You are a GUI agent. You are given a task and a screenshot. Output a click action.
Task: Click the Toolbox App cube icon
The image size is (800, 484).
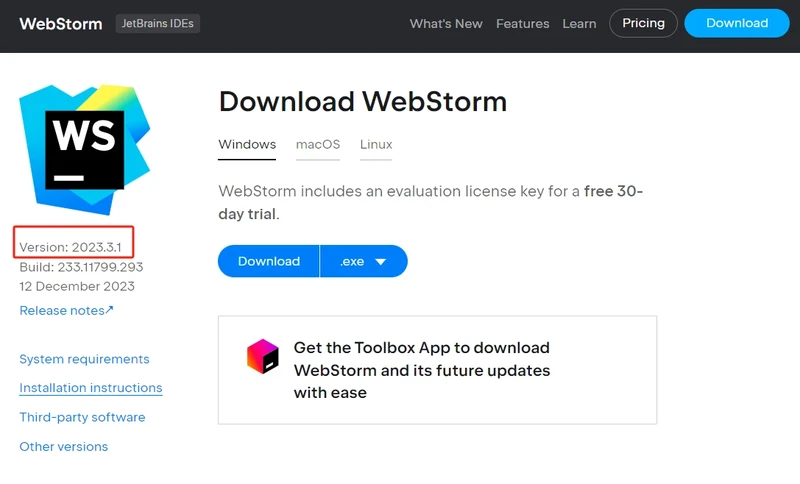coord(263,356)
